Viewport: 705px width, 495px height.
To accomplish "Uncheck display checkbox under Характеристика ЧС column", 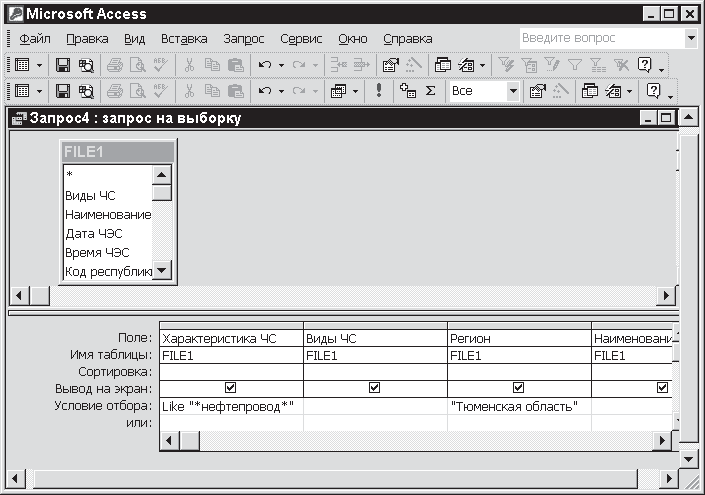I will 231,388.
